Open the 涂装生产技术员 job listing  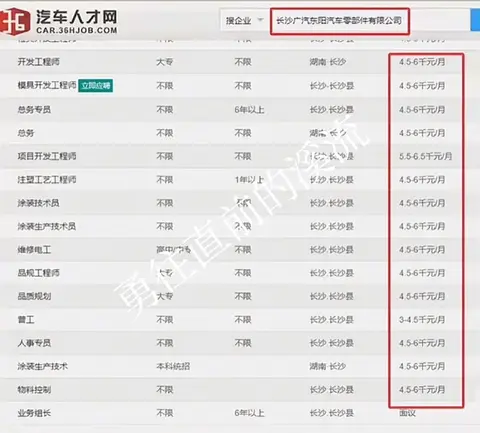point(47,226)
